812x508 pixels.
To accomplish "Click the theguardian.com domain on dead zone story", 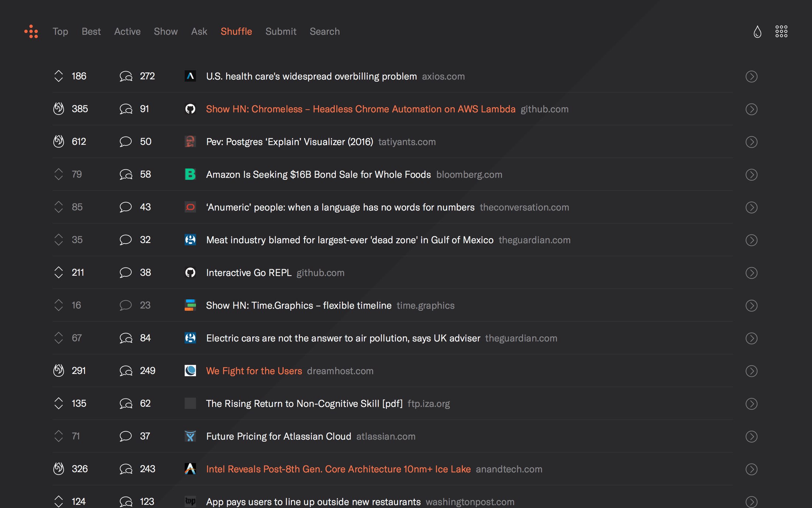I will tap(534, 240).
